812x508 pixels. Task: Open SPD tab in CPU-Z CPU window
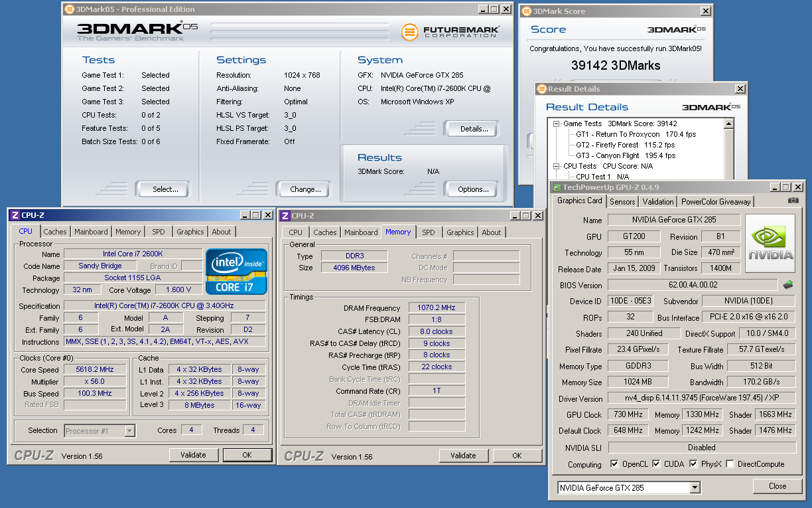[x=159, y=232]
